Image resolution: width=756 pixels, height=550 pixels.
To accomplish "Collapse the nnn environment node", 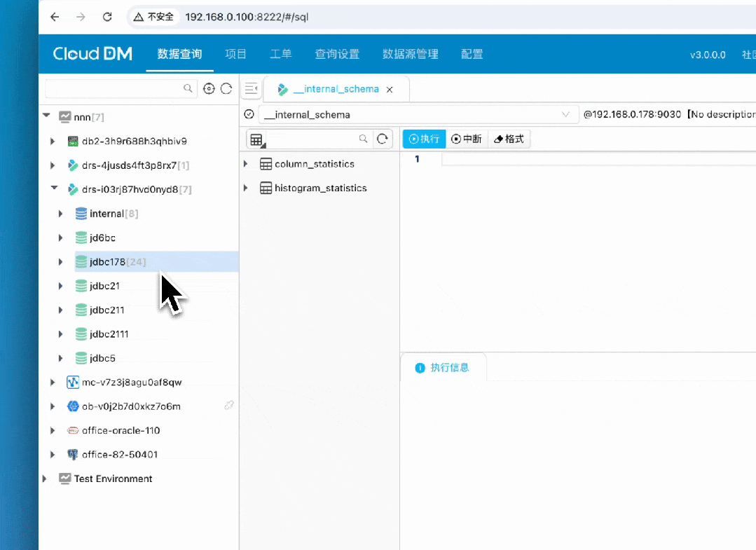I will tap(46, 116).
